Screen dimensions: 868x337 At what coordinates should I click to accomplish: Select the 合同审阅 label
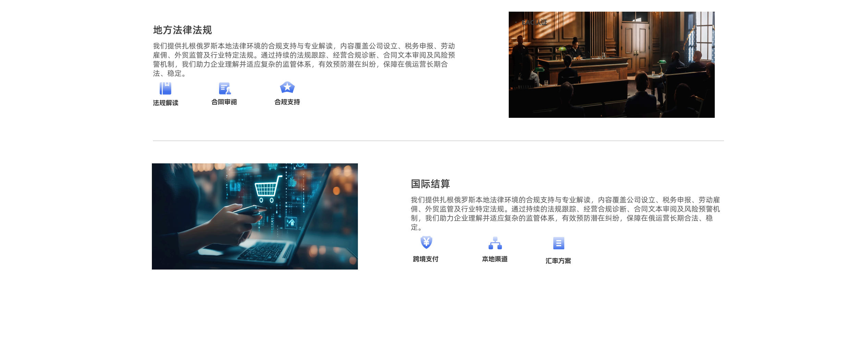[x=224, y=102]
